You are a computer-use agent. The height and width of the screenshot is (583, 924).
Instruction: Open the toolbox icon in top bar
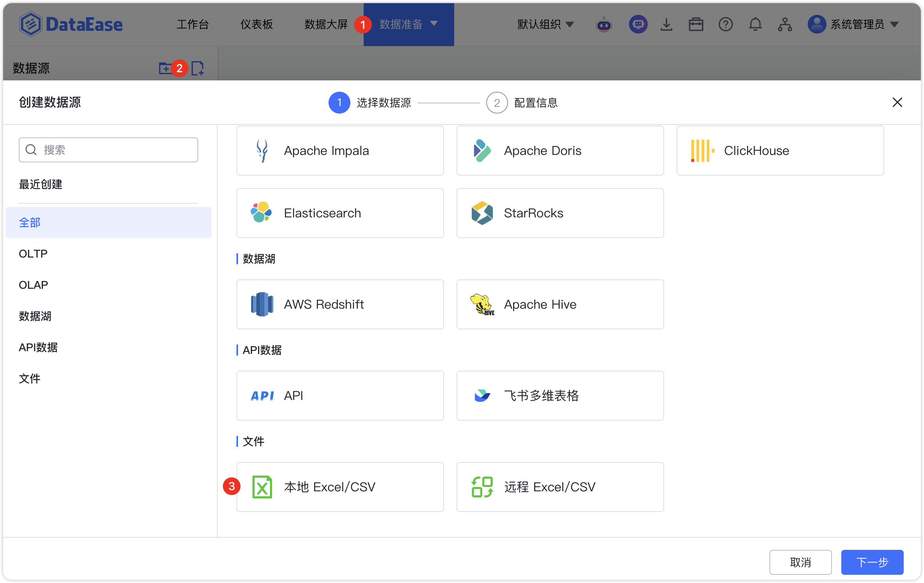(x=696, y=24)
